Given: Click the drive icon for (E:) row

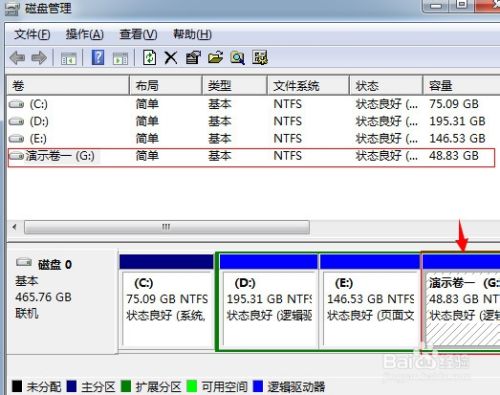Looking at the screenshot, I should click(x=16, y=138).
